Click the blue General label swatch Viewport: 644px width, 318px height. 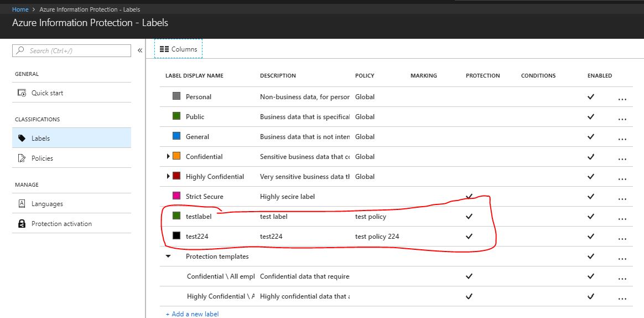(x=176, y=136)
